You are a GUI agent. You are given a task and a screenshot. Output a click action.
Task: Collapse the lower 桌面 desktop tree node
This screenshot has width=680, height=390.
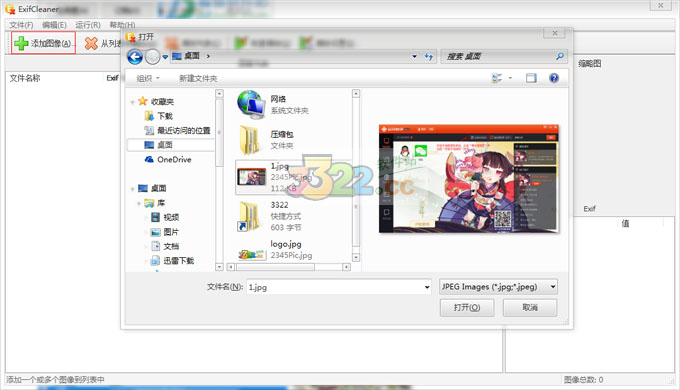[132, 189]
